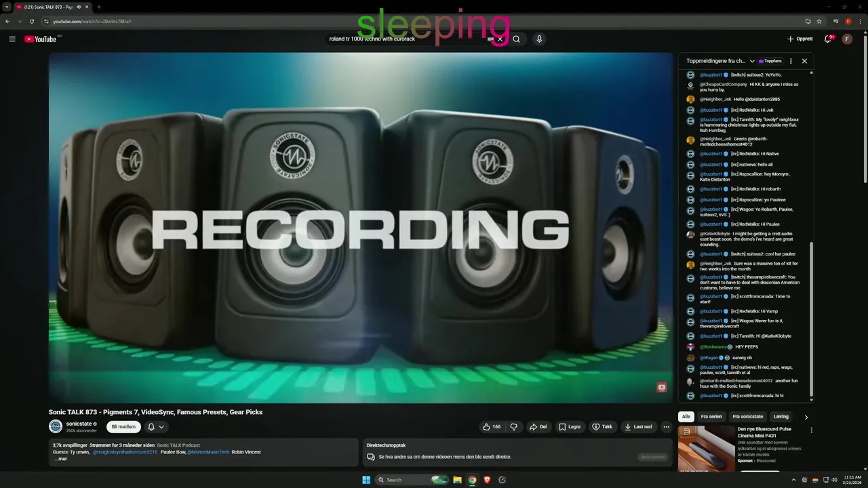Open the Bluesound ad options menu
This screenshot has height=488, width=868.
coord(812,430)
